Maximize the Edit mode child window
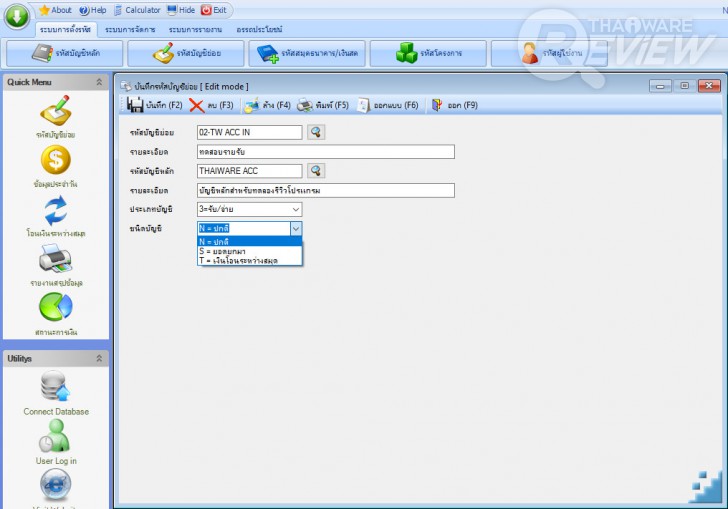 coord(684,86)
